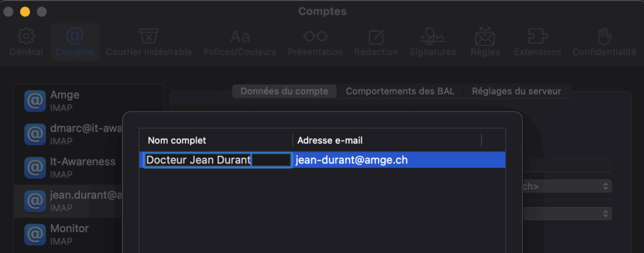
Task: Open Courrier indésirable settings
Action: click(148, 42)
